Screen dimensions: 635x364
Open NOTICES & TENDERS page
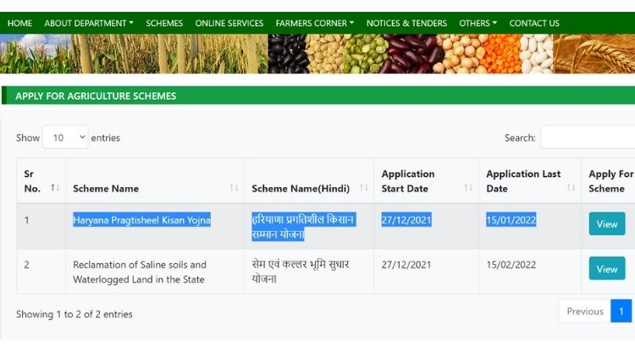click(406, 24)
